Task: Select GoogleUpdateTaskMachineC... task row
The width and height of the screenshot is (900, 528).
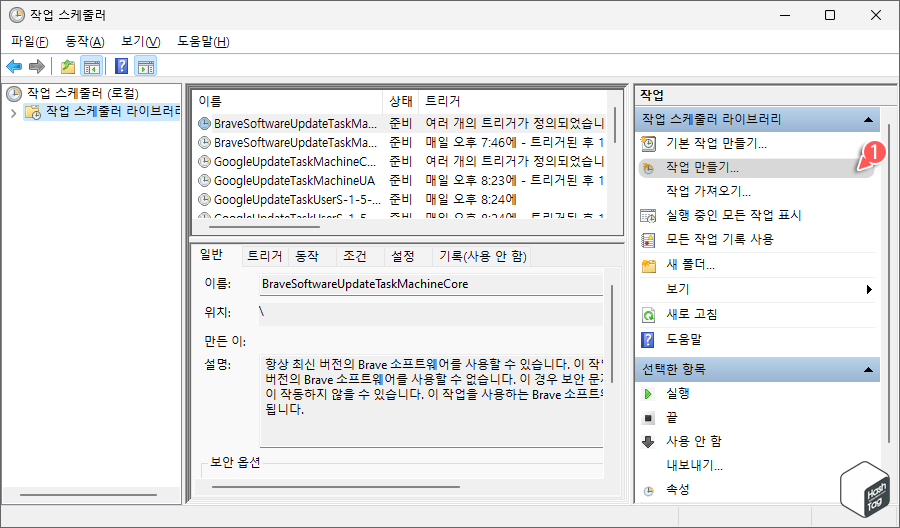Action: pos(401,161)
